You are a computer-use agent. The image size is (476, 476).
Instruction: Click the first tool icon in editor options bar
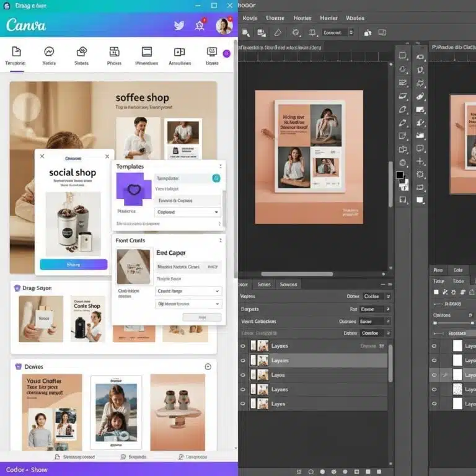pos(245,32)
